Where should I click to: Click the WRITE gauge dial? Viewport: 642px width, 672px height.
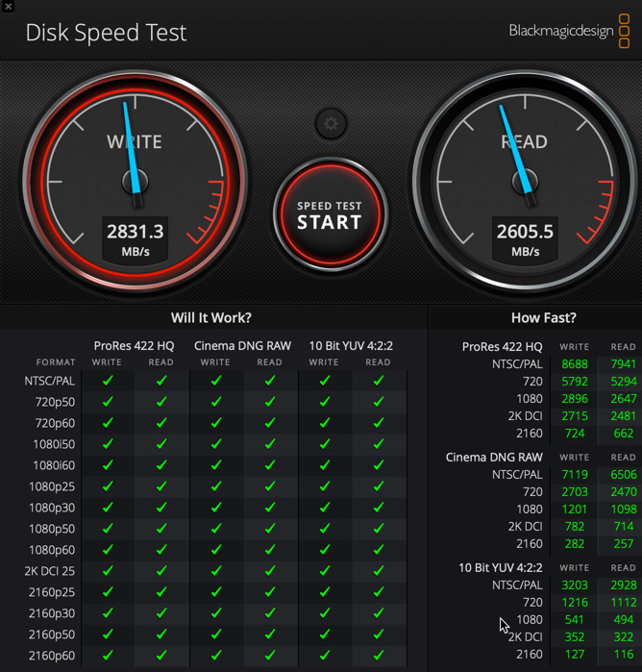135,182
